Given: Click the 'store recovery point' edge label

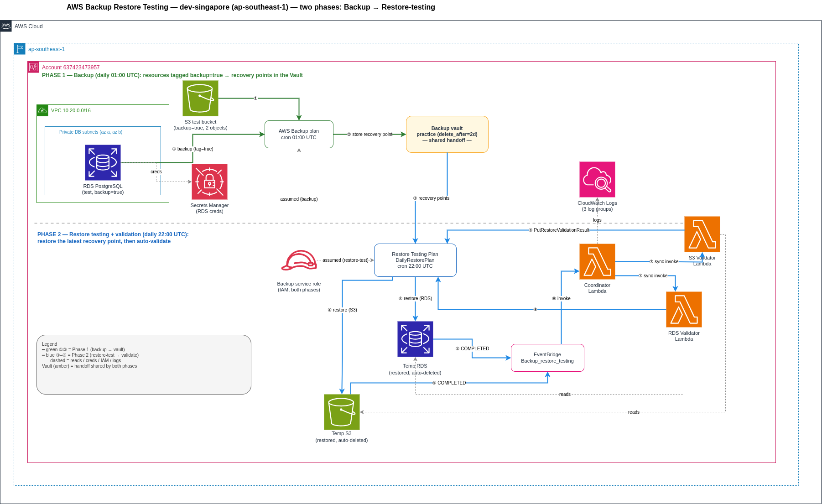Looking at the screenshot, I should (x=369, y=134).
